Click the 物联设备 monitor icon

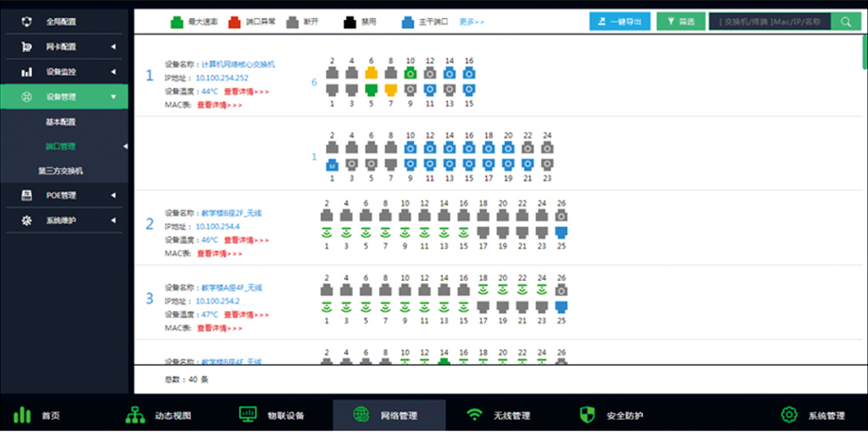(x=249, y=415)
